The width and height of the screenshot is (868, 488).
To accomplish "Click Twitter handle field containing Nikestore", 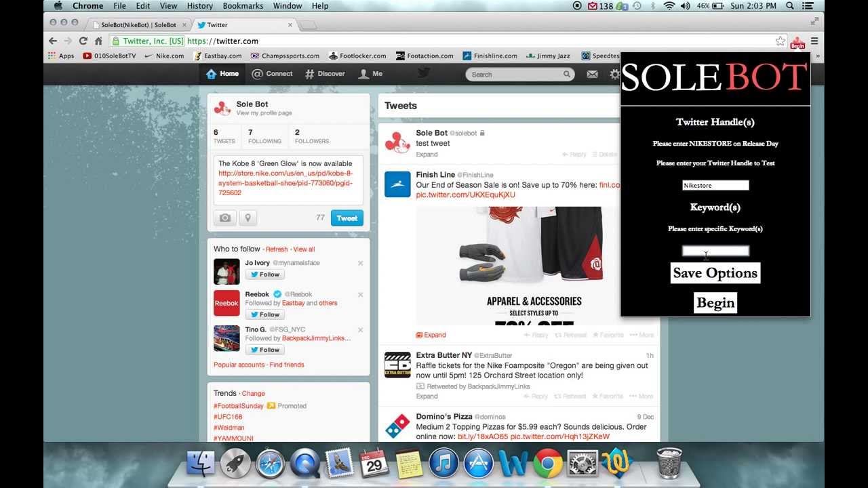I will 715,185.
